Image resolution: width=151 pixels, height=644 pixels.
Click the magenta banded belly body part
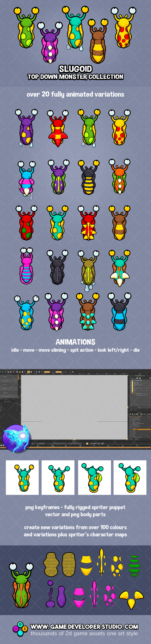79,598
